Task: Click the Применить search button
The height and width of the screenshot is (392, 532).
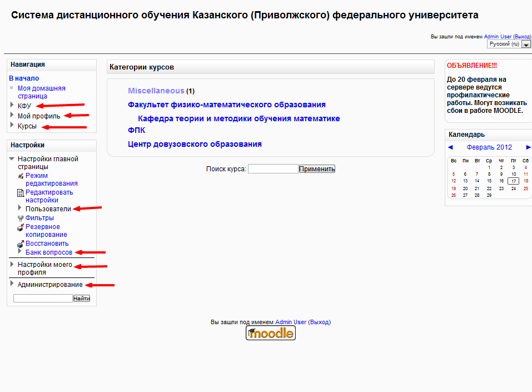Action: coord(317,168)
